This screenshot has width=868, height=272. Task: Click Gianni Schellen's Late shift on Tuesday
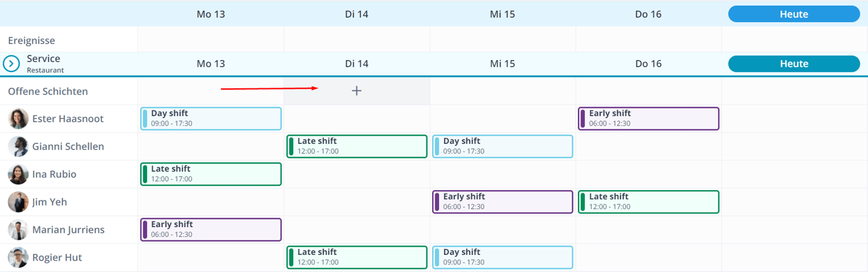click(x=356, y=146)
